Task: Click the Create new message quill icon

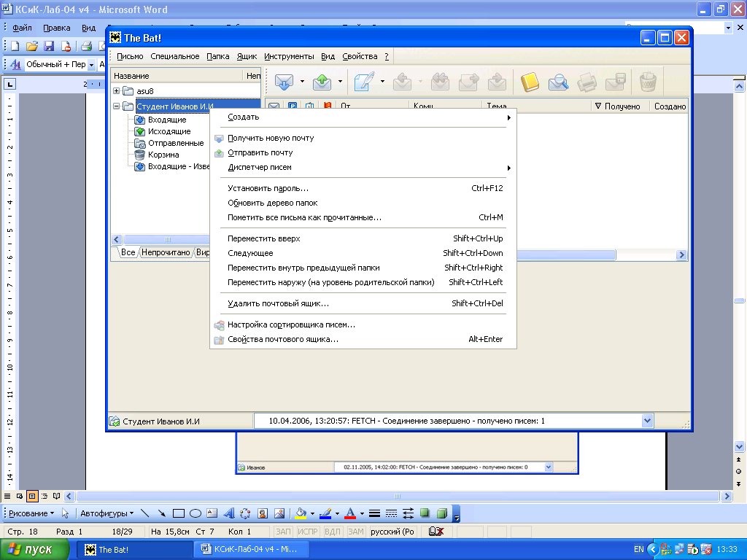Action: (x=365, y=82)
